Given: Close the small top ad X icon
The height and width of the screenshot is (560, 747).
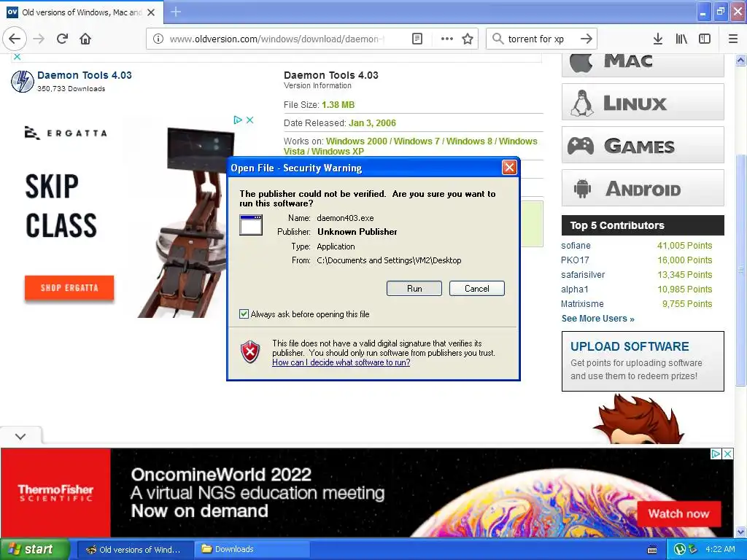Looking at the screenshot, I should tap(18, 57).
